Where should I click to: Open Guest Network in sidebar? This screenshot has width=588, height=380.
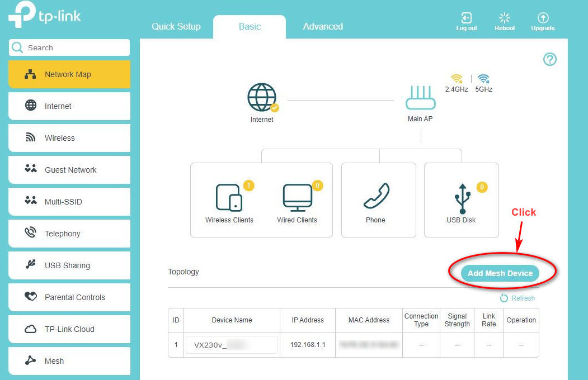pos(69,169)
